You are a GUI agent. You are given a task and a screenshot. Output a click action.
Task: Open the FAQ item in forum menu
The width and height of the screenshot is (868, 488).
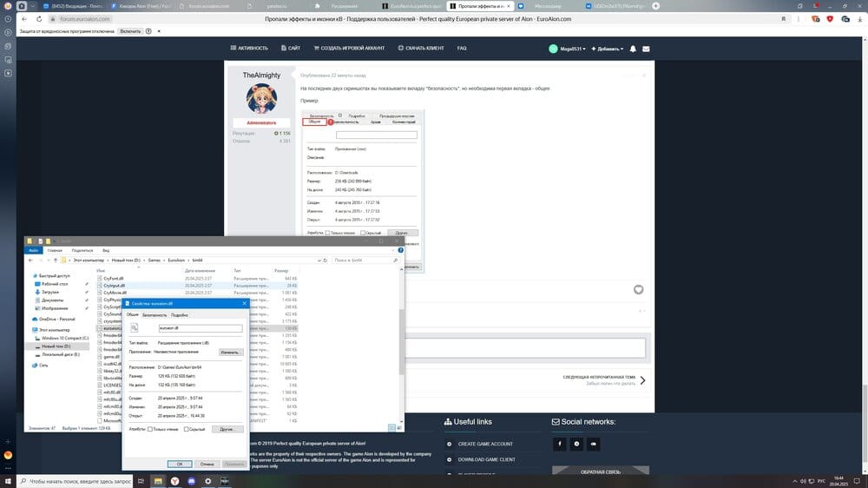462,48
